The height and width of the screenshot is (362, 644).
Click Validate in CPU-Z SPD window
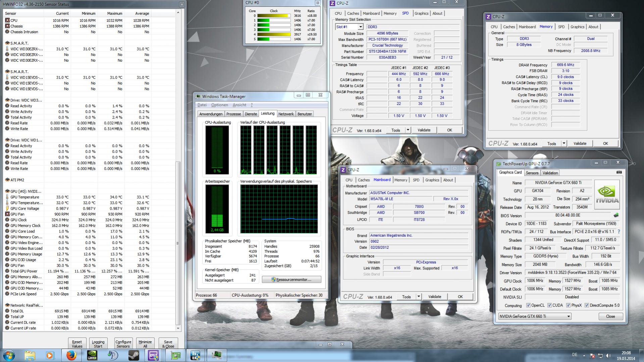click(424, 130)
